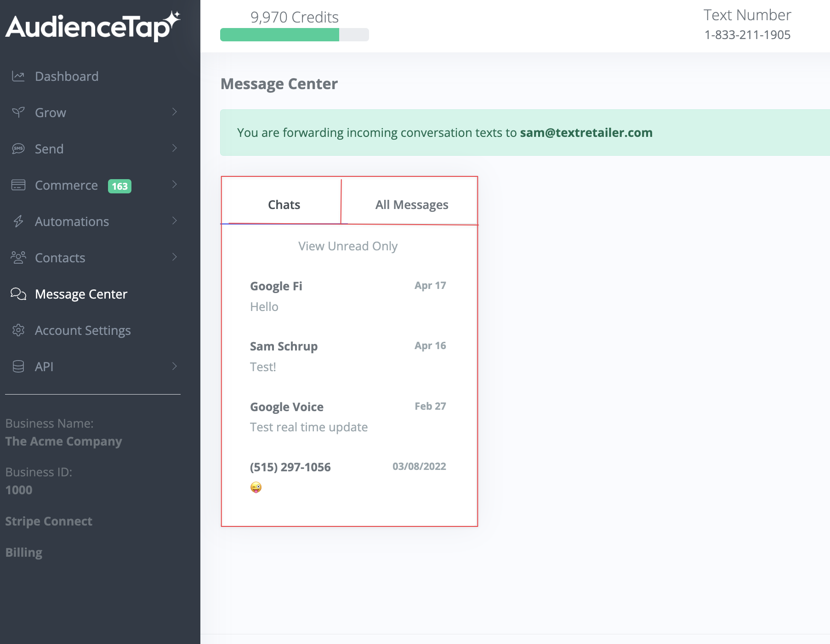
Task: Click the Automations lightning bolt icon
Action: 18,221
